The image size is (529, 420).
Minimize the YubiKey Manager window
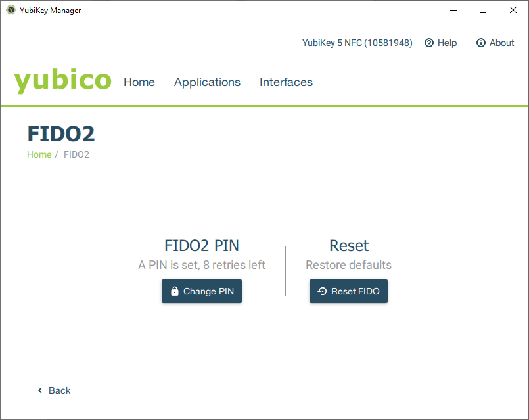(453, 10)
